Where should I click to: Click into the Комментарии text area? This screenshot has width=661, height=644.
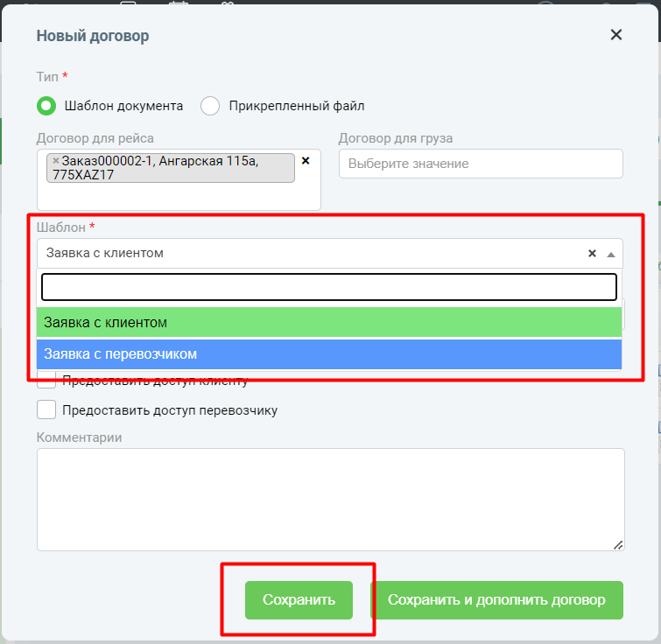331,500
